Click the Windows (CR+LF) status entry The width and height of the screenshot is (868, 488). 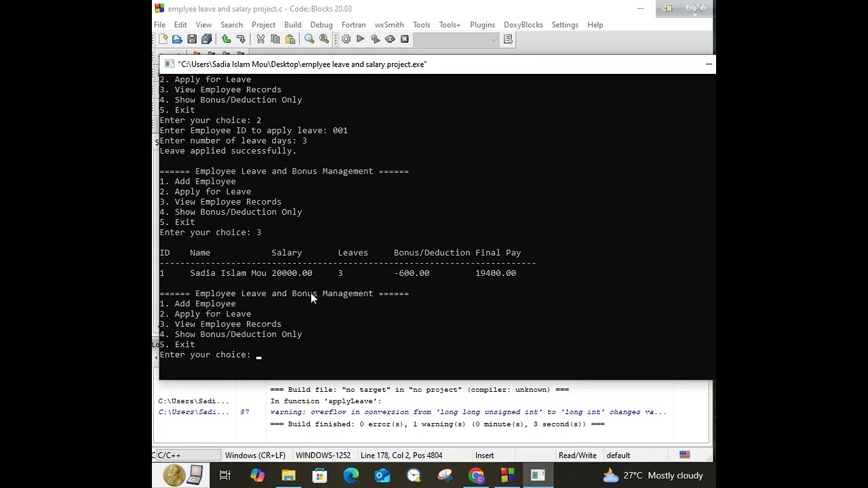[255, 455]
